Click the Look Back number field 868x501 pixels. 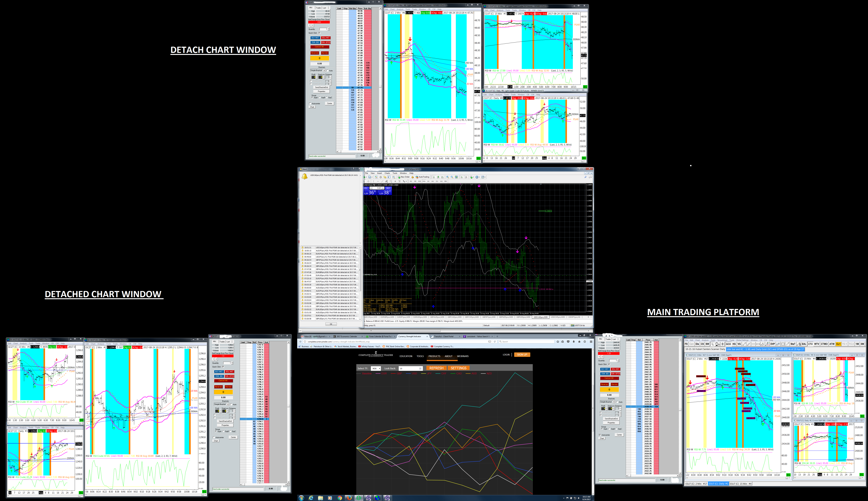(x=410, y=368)
